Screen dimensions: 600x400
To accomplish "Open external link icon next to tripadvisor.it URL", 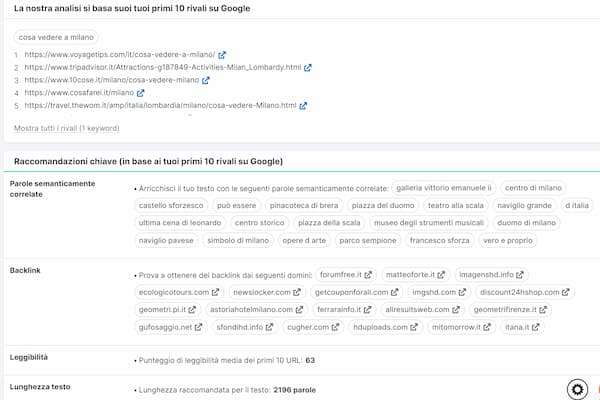I will (x=307, y=67).
